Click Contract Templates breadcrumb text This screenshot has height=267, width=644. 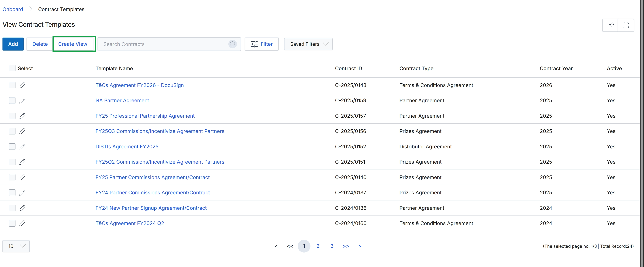[61, 9]
